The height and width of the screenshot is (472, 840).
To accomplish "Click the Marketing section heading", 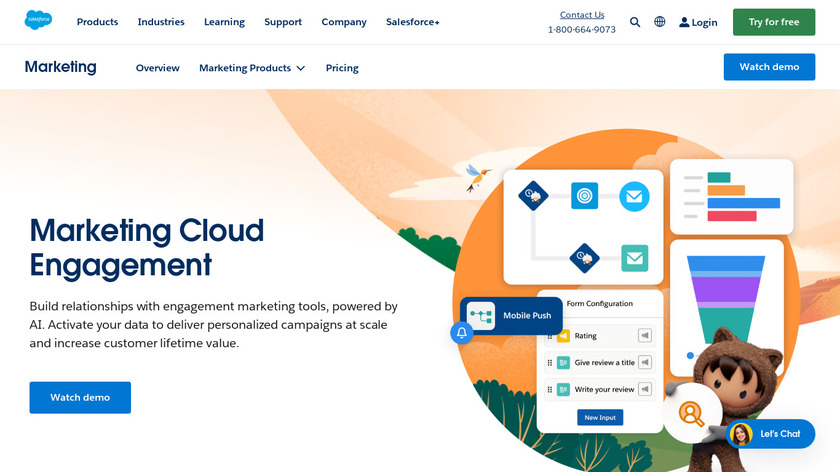I will [61, 67].
